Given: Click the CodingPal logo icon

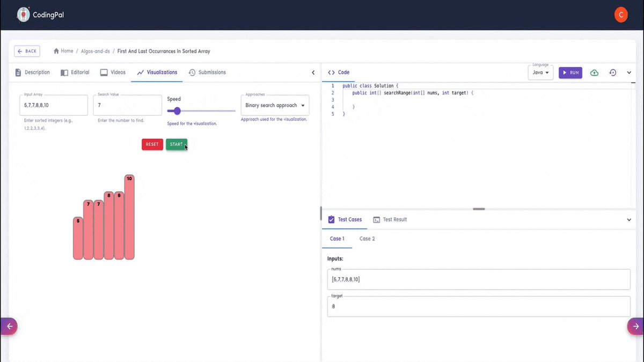Looking at the screenshot, I should click(x=23, y=14).
